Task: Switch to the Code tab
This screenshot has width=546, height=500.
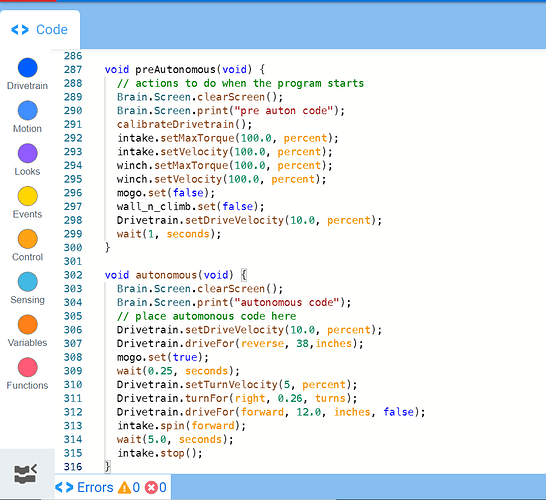Action: (x=40, y=30)
